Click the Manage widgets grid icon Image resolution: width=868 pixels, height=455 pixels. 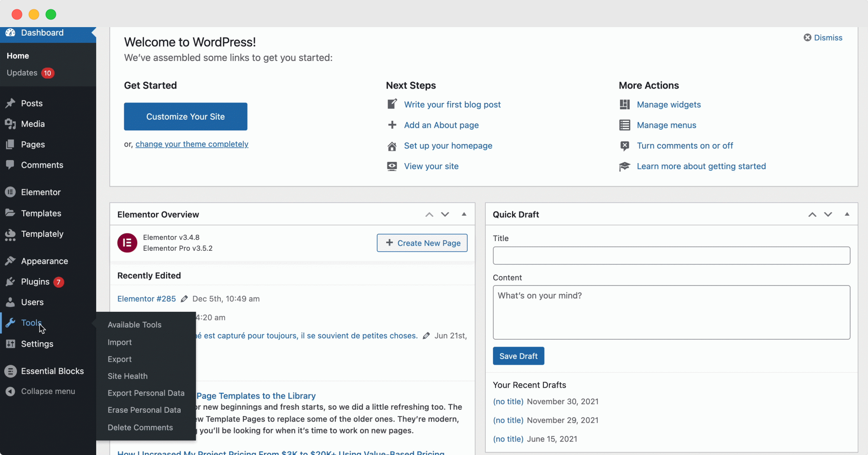coord(625,104)
